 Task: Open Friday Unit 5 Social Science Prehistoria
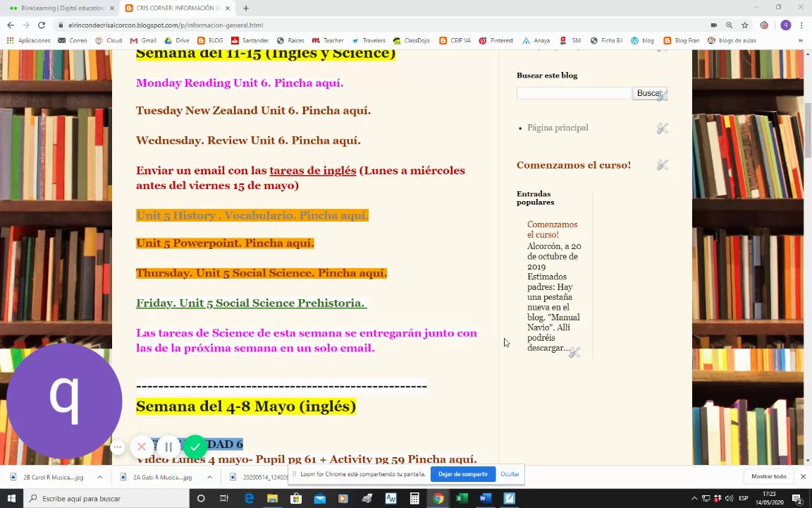coord(251,303)
